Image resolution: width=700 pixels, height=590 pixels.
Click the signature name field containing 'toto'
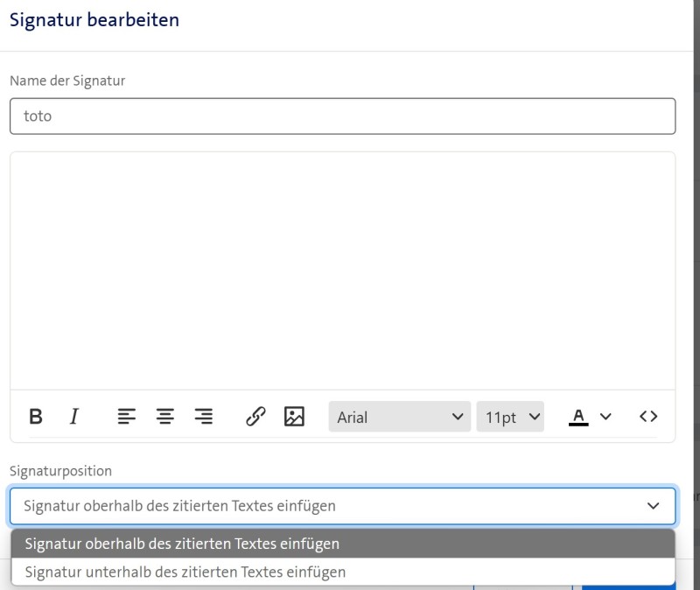pyautogui.click(x=342, y=116)
